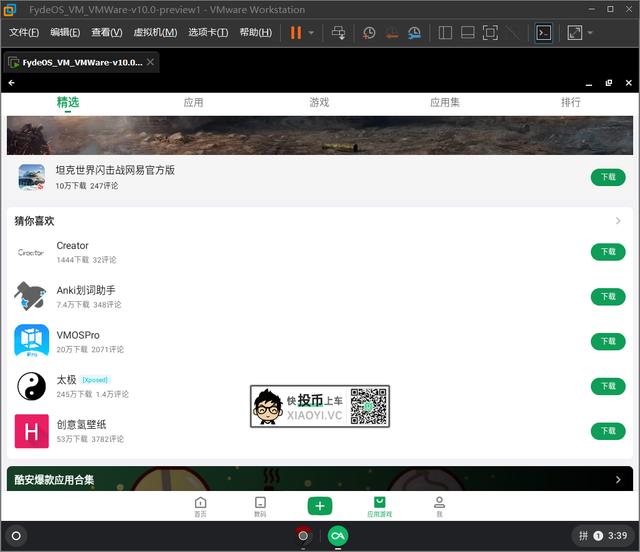Open the snapshot manager
Screen dimensions: 640x552
(x=414, y=33)
